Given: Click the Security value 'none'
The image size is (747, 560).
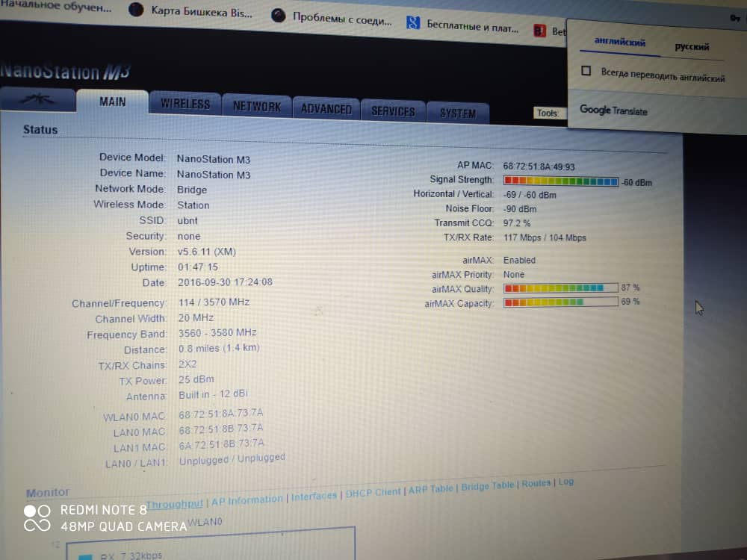Looking at the screenshot, I should coord(189,236).
